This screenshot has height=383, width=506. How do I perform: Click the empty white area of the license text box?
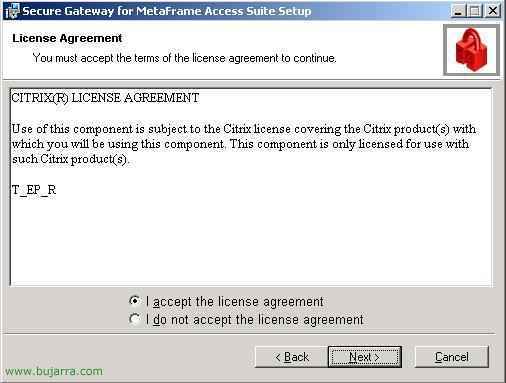251,240
